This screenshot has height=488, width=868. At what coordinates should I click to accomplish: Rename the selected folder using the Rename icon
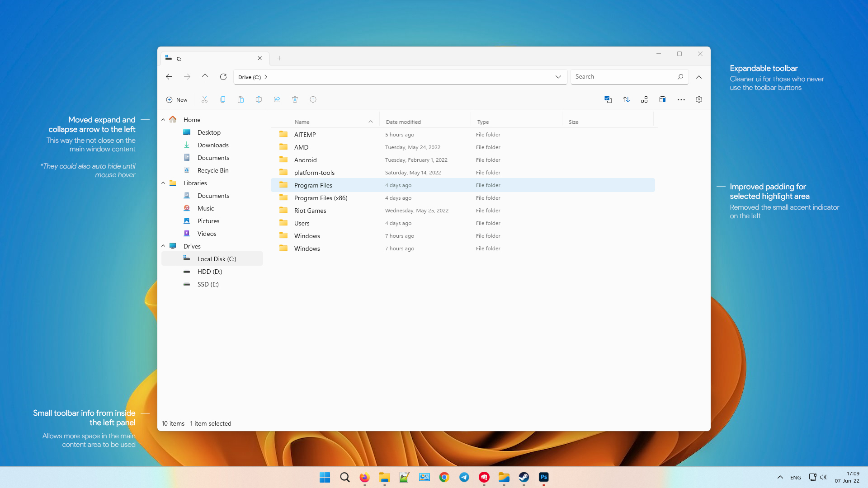tap(259, 99)
